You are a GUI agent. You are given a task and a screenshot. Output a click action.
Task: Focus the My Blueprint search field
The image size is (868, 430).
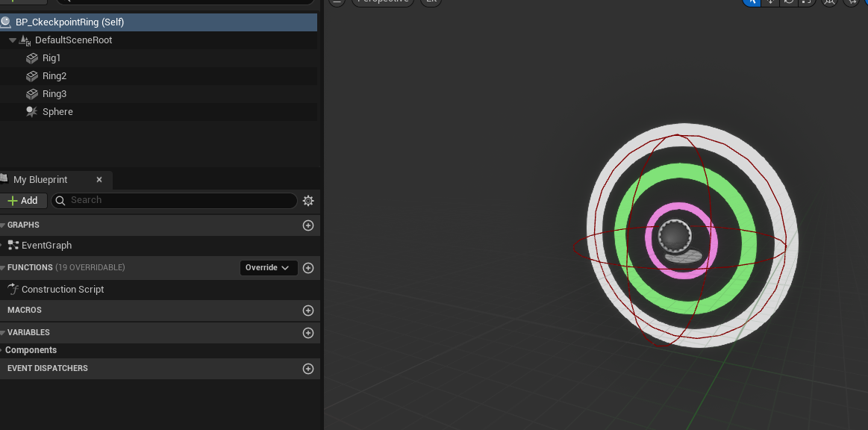(x=174, y=200)
